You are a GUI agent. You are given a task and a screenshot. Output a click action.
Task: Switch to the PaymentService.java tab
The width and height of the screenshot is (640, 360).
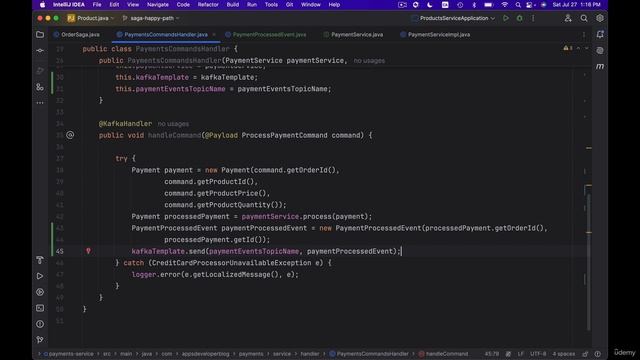(353, 35)
